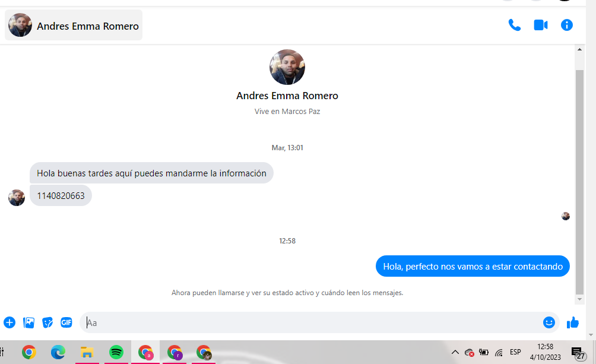Click the 1140820663 phone number message

tap(61, 195)
